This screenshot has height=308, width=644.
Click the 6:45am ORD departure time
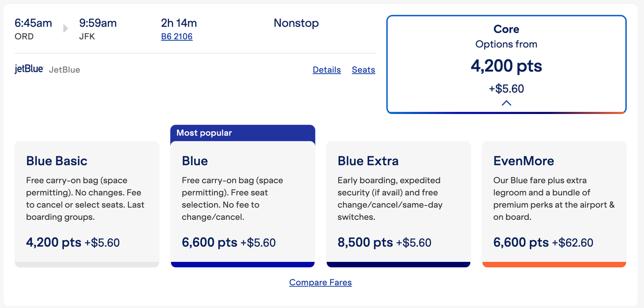click(x=33, y=23)
